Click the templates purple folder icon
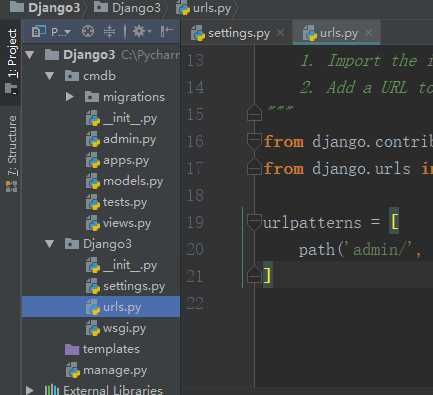This screenshot has width=433, height=395. pos(72,350)
